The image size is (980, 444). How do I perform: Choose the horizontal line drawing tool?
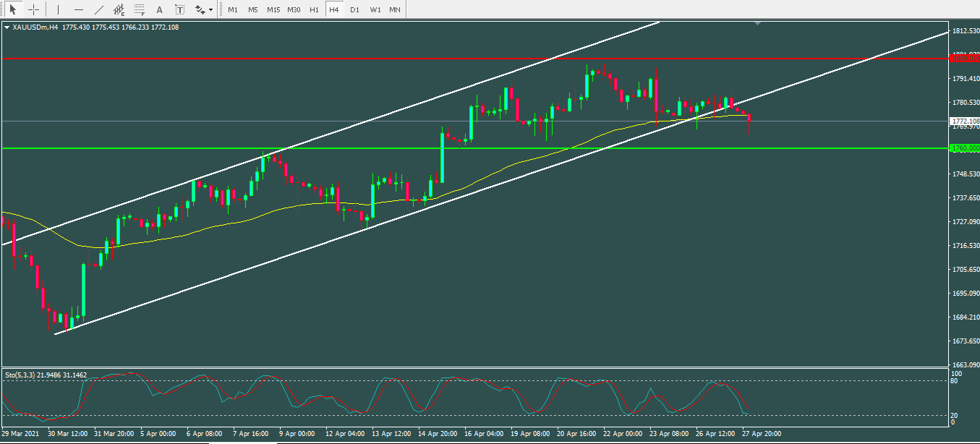(x=78, y=10)
